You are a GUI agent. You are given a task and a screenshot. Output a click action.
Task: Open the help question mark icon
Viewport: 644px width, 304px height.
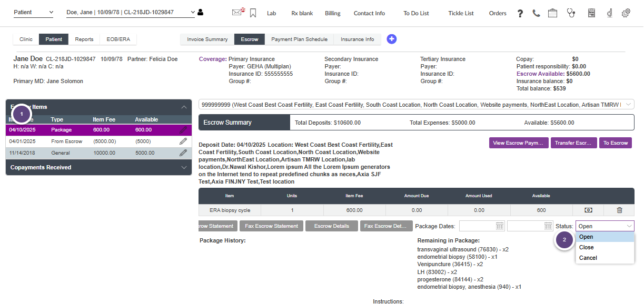pyautogui.click(x=520, y=13)
